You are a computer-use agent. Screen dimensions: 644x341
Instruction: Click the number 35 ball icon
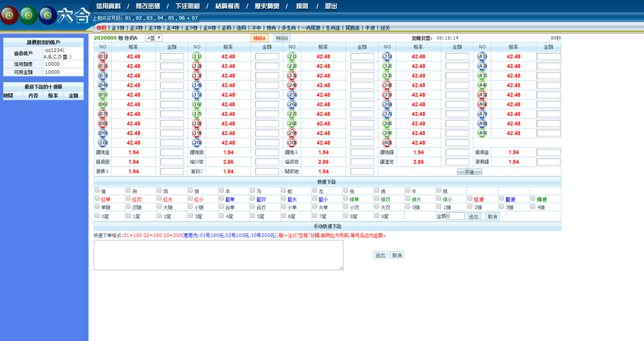(387, 95)
